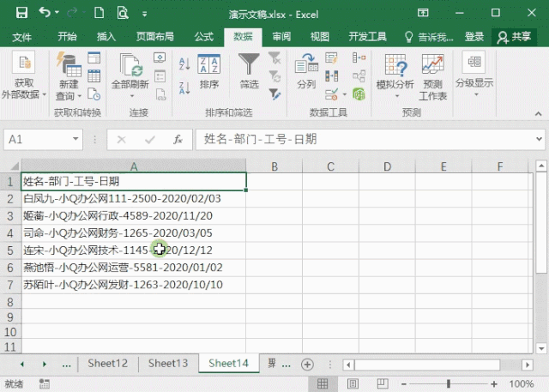
Task: Click the 告诉我 search box
Action: click(x=429, y=37)
